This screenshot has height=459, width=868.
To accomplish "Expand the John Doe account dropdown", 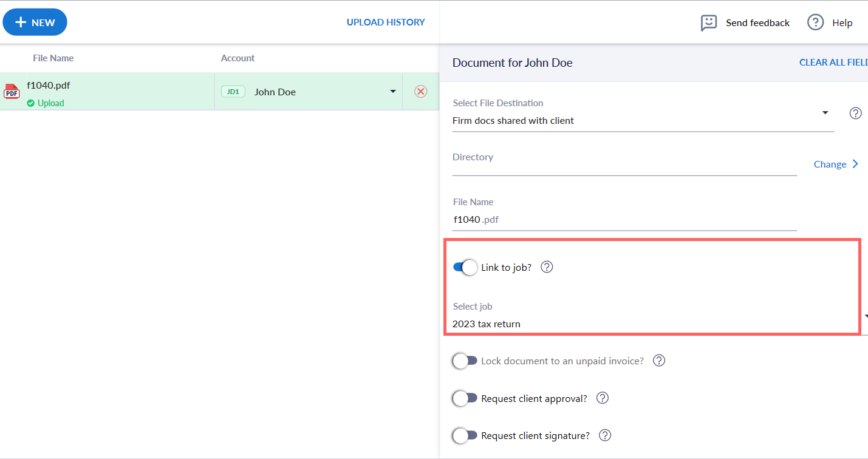I will tap(393, 92).
